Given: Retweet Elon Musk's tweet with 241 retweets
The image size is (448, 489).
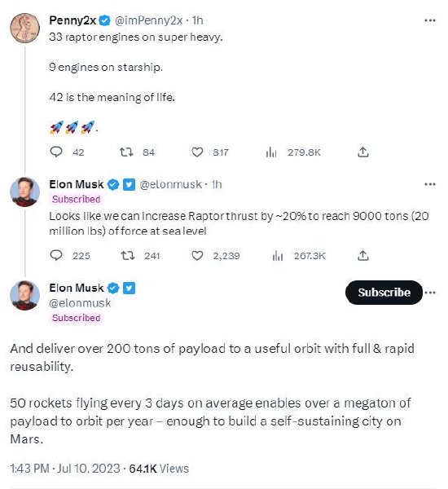Looking at the screenshot, I should point(128,256).
